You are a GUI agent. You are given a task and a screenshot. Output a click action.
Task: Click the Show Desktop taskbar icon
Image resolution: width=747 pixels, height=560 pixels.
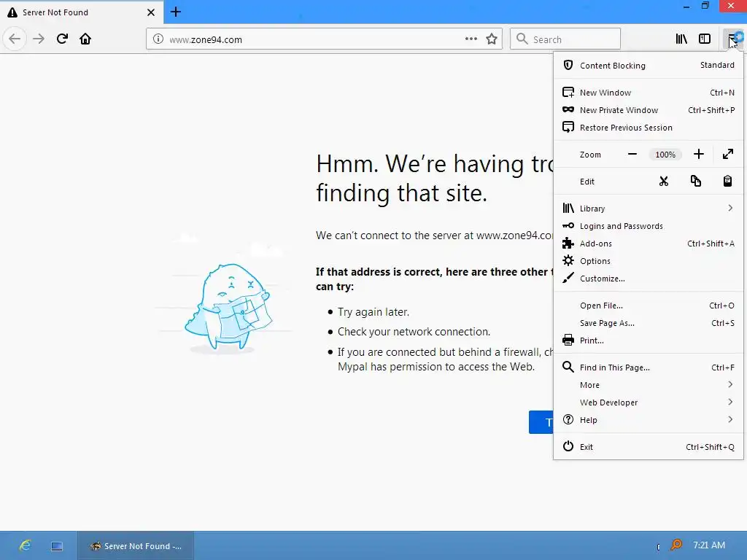pyautogui.click(x=57, y=546)
